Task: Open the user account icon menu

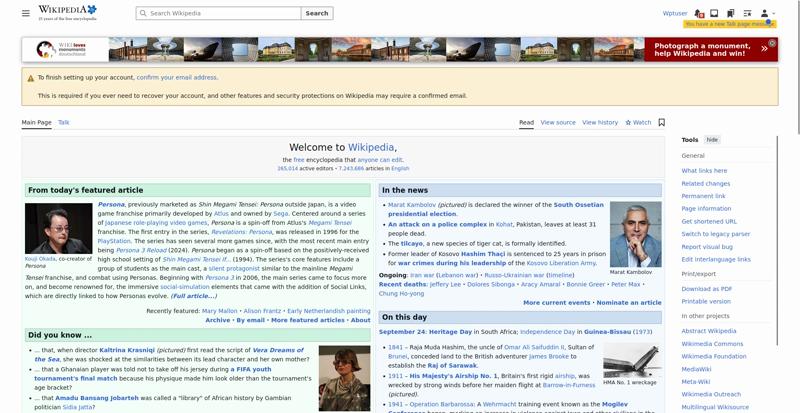Action: 767,13
